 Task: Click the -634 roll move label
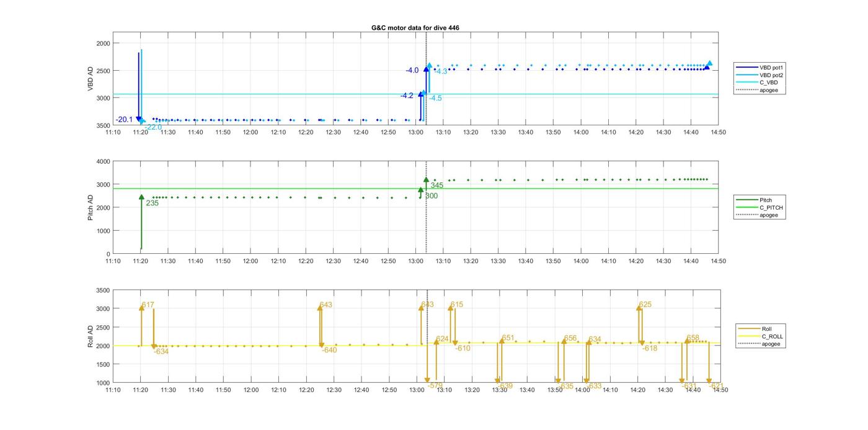(161, 352)
